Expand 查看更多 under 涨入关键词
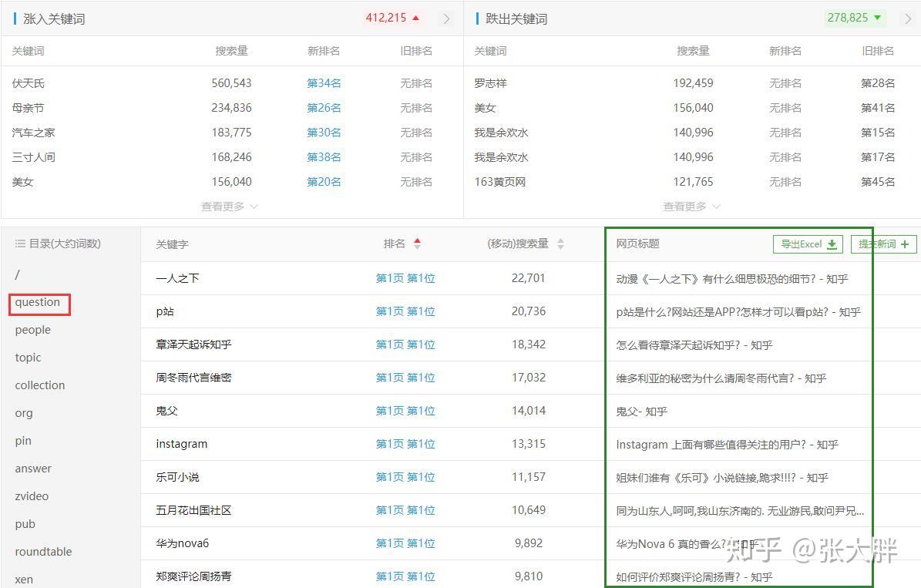The height and width of the screenshot is (588, 921). click(229, 207)
